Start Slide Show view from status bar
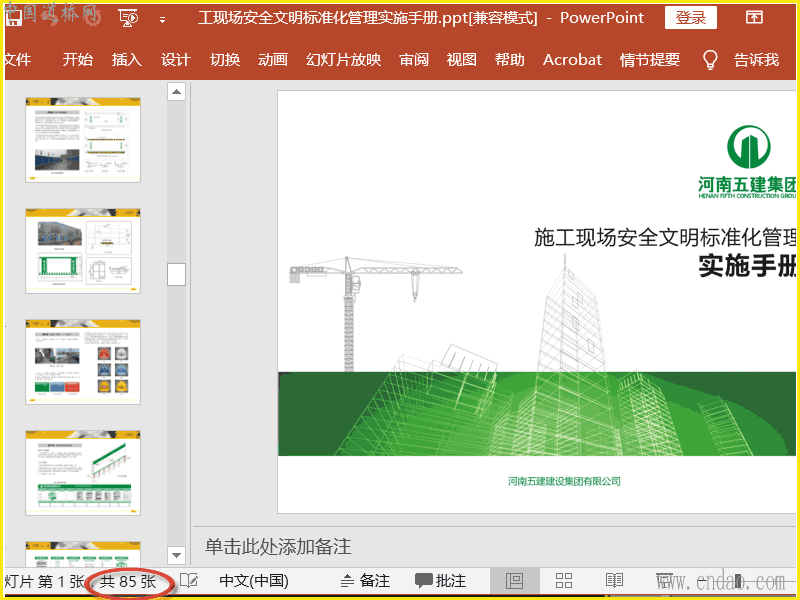 click(665, 581)
